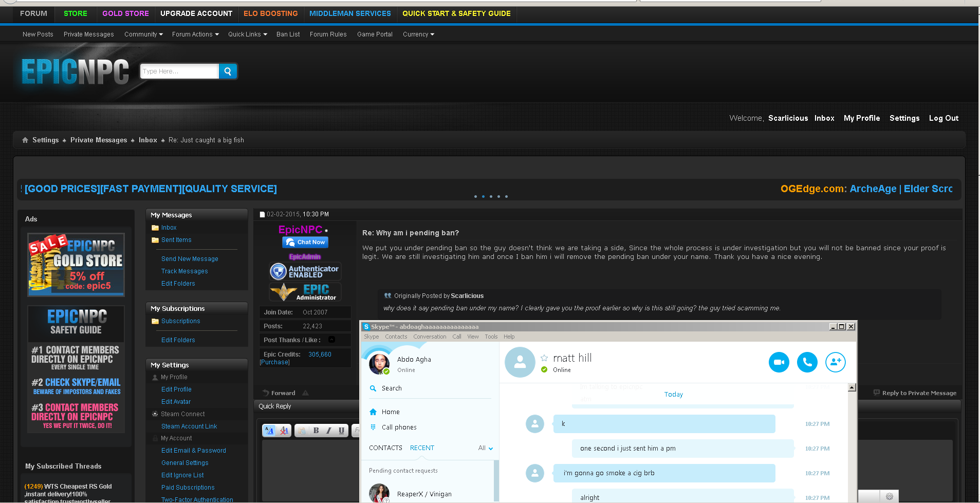Open MIDDLEMAN SERVICES in the top navigation

pyautogui.click(x=350, y=13)
